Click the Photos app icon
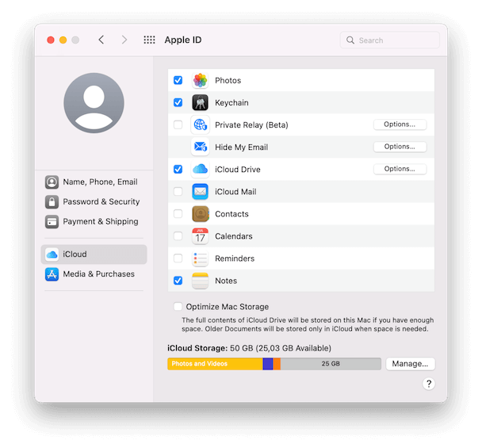 coord(200,81)
